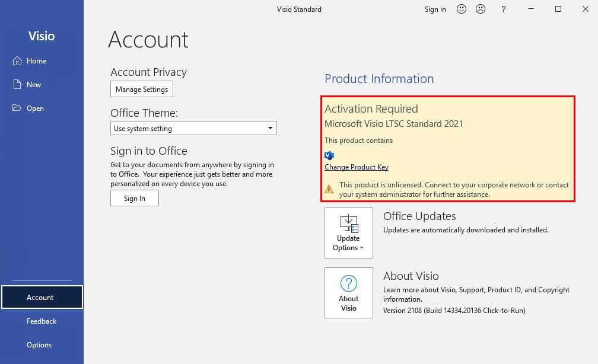Select the Account tab in sidebar
This screenshot has height=364, width=598.
[42, 297]
